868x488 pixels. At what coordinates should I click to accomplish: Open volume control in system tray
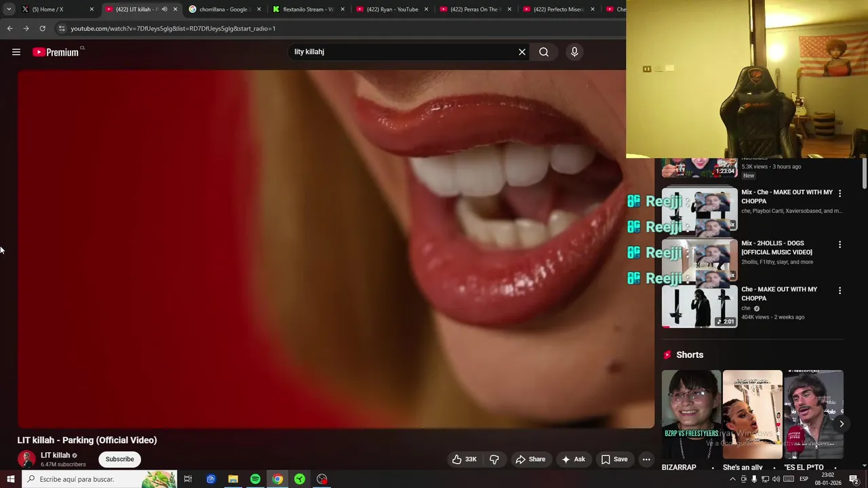click(776, 479)
